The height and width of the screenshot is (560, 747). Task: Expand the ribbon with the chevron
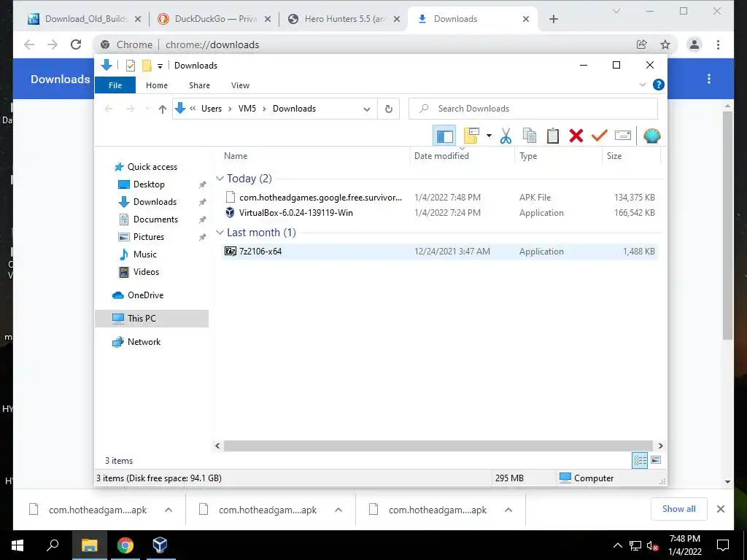(642, 85)
